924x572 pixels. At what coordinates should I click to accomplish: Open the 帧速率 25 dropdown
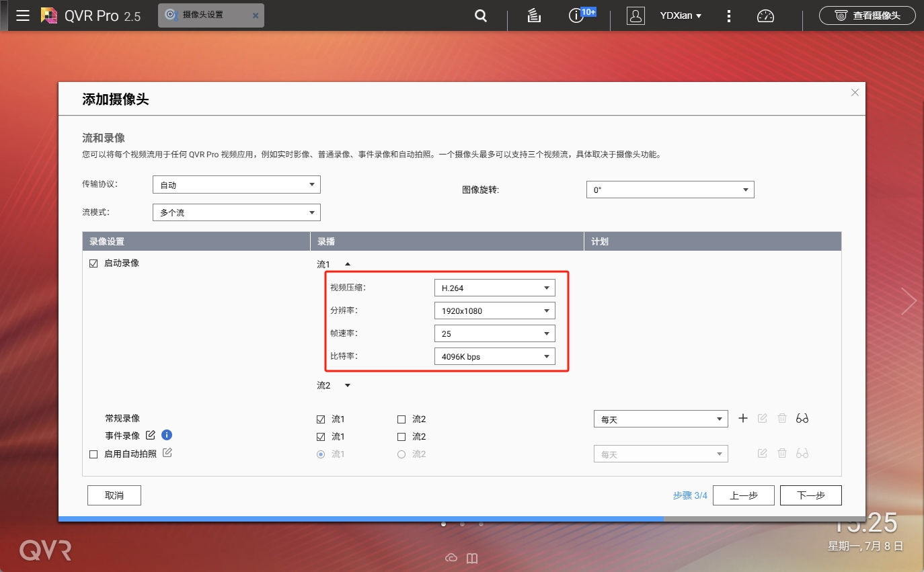click(x=495, y=333)
